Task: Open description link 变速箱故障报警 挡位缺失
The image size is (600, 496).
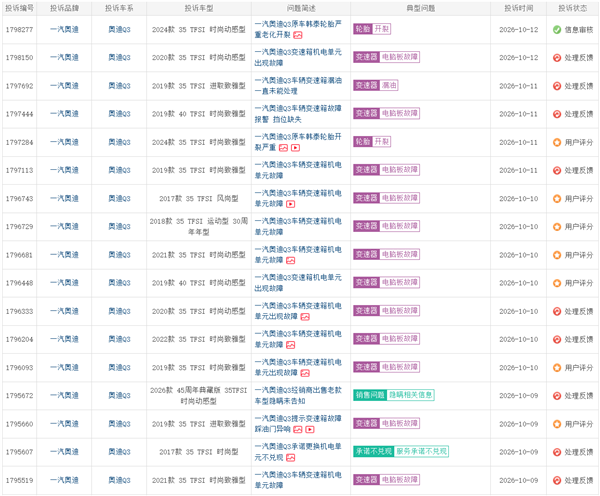Action: (298, 114)
